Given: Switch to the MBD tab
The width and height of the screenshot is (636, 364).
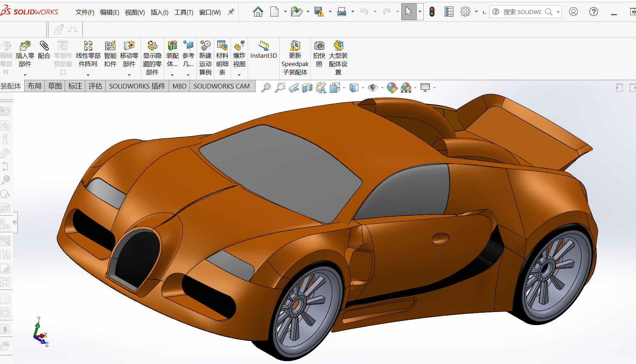Looking at the screenshot, I should click(x=179, y=86).
